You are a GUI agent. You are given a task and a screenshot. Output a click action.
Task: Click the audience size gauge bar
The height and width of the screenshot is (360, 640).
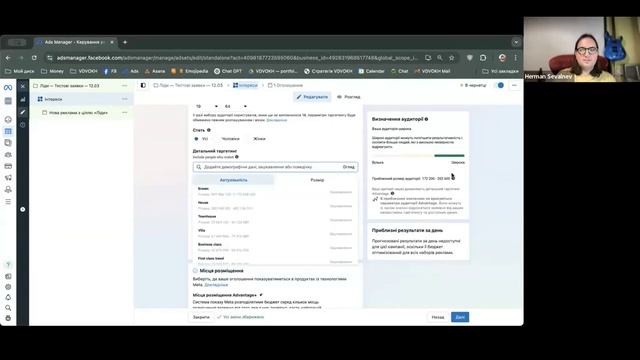pyautogui.click(x=418, y=156)
